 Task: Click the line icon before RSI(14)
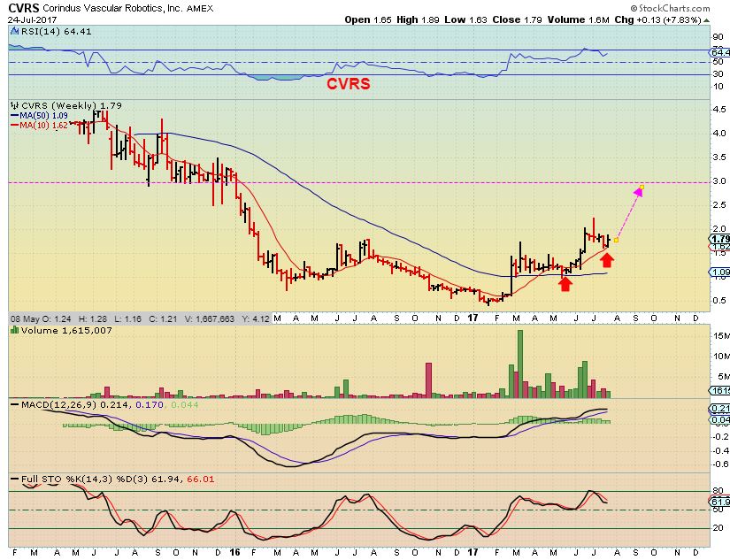pyautogui.click(x=14, y=31)
